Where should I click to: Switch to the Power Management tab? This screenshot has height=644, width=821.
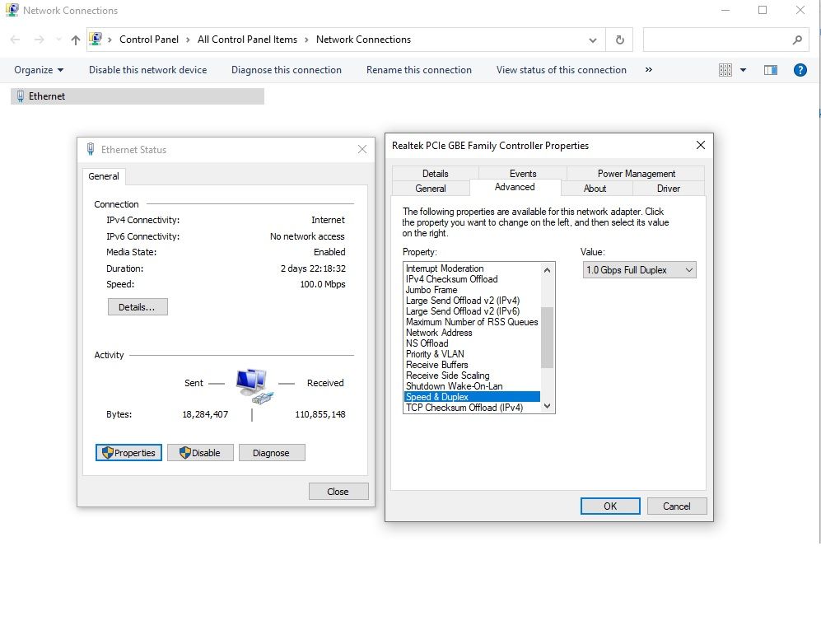pyautogui.click(x=636, y=174)
